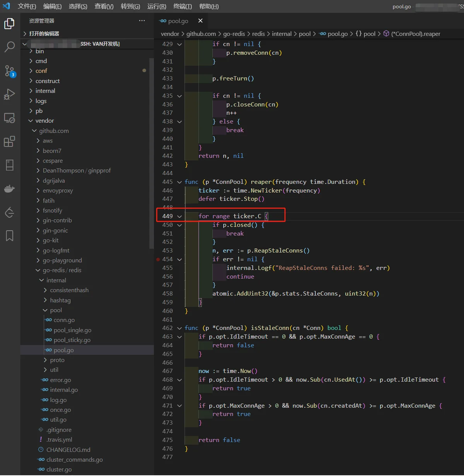Expand the DeanThompson / ginpprof folder
The width and height of the screenshot is (464, 476).
pyautogui.click(x=87, y=171)
